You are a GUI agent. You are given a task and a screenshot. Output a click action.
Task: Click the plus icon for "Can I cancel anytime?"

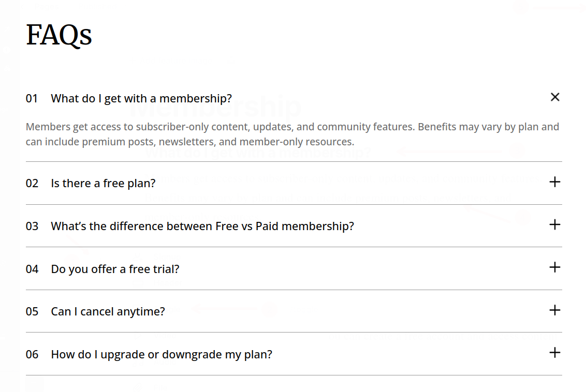point(555,310)
